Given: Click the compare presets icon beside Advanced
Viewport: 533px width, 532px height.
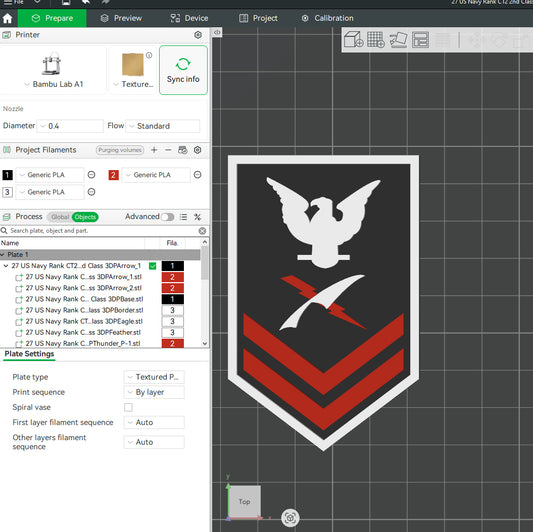Looking at the screenshot, I should pos(197,217).
